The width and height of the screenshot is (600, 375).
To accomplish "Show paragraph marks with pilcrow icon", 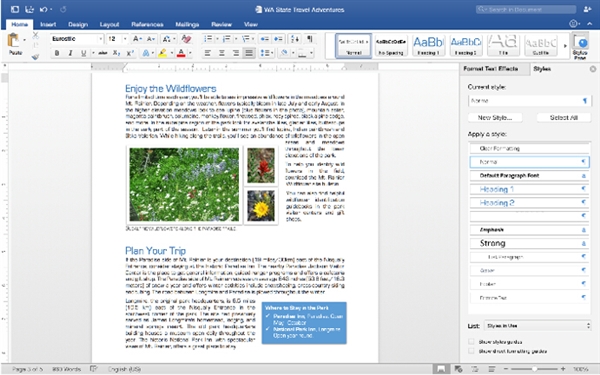I will tap(310, 39).
